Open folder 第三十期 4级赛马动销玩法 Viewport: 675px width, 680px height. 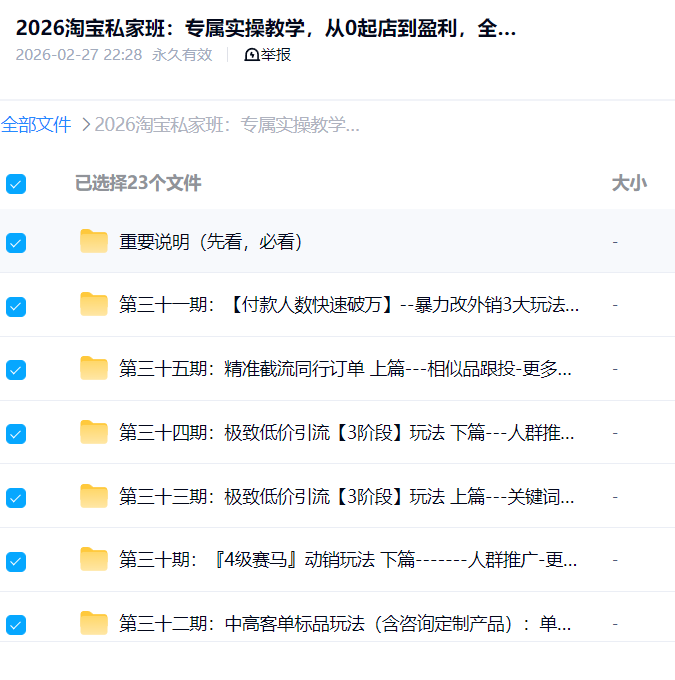pyautogui.click(x=346, y=560)
